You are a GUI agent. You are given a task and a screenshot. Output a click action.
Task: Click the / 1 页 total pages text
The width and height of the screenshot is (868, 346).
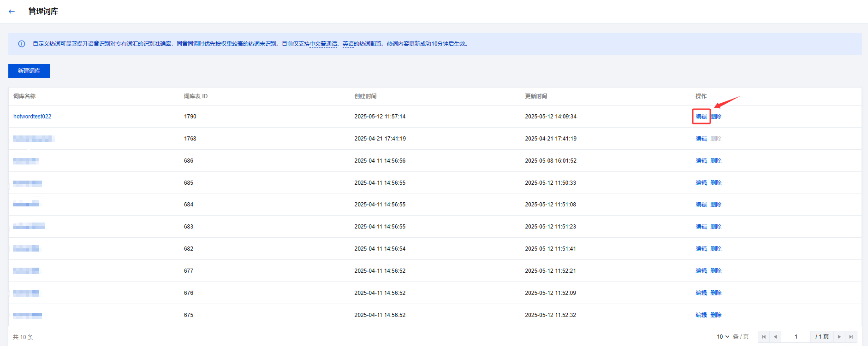tap(822, 337)
